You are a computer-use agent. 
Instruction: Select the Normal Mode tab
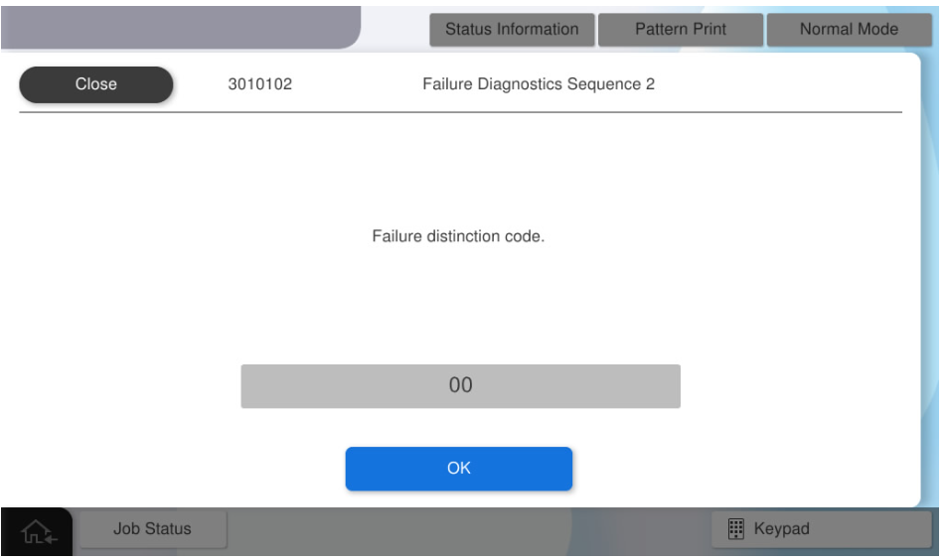[849, 30]
